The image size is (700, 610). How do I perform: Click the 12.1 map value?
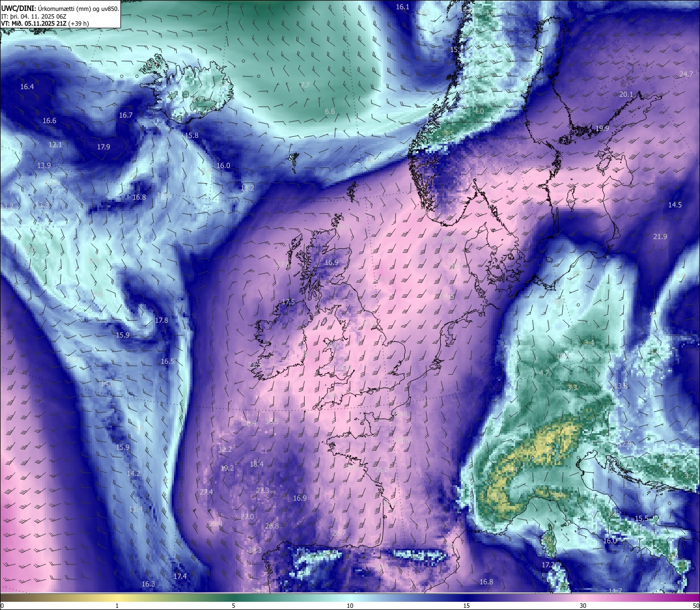click(55, 145)
